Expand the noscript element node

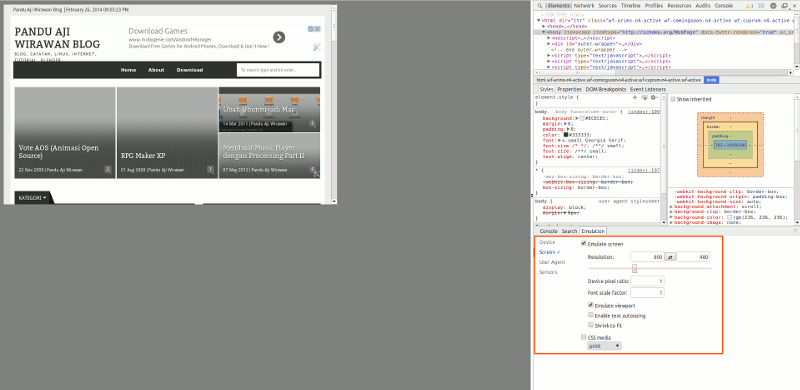coord(549,38)
